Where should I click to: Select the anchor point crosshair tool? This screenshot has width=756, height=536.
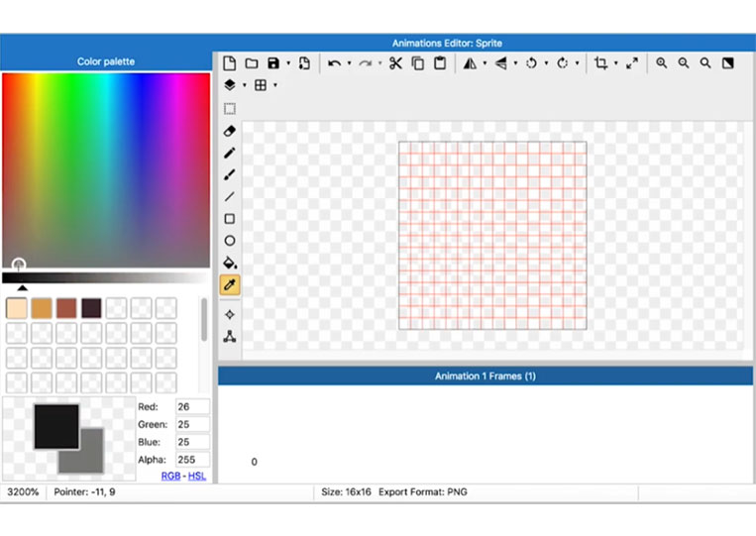pos(230,315)
